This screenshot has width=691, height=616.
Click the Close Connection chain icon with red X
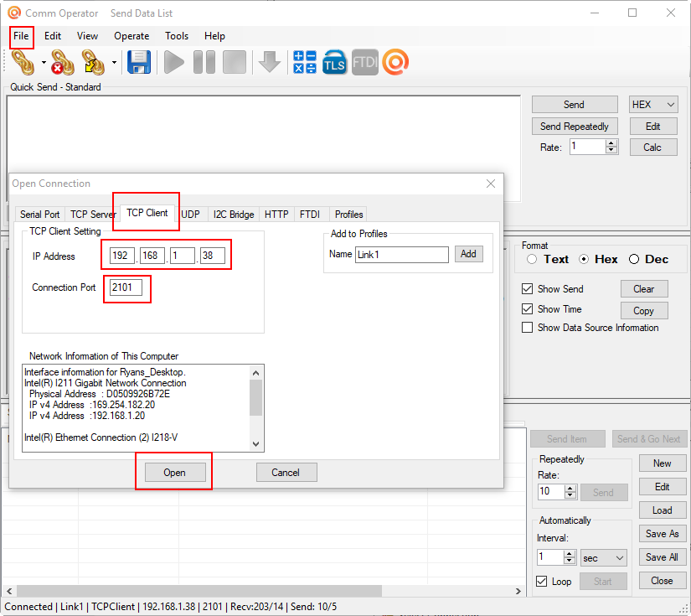coord(62,62)
